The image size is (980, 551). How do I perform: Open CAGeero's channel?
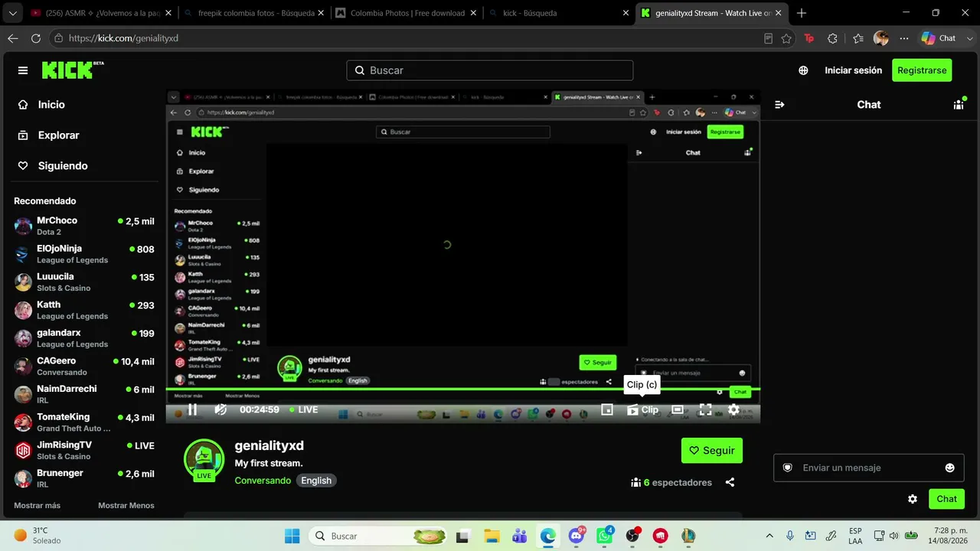point(84,367)
